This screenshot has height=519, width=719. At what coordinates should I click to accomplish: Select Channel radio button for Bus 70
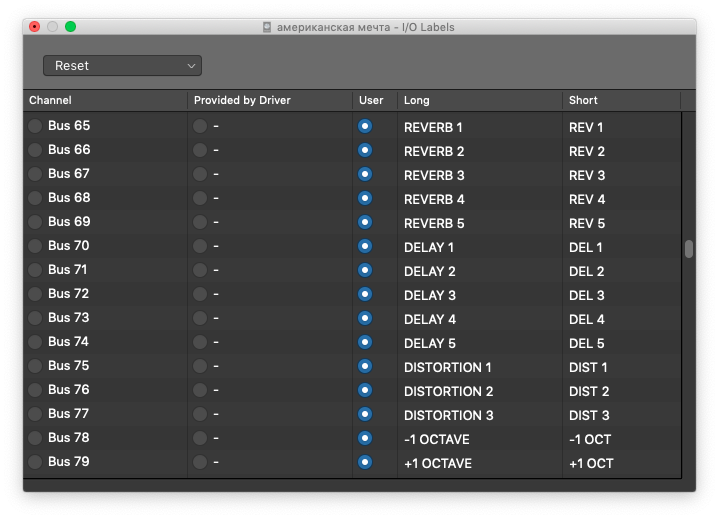coord(35,246)
